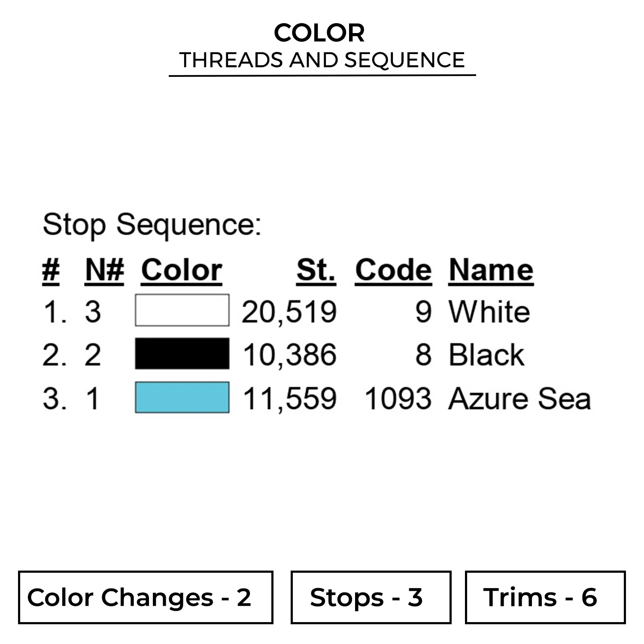Image resolution: width=644 pixels, height=644 pixels.
Task: Select the black color swatch
Action: point(182,354)
